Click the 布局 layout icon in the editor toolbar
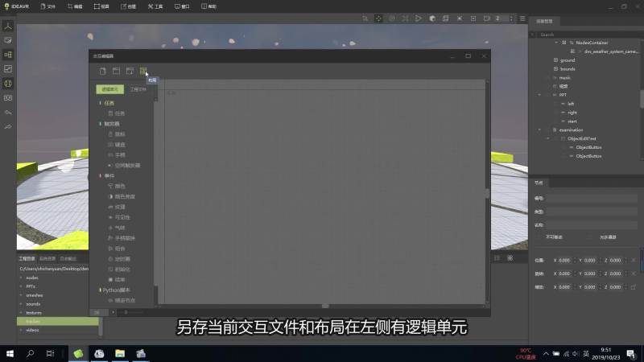The height and width of the screenshot is (362, 644). (143, 71)
